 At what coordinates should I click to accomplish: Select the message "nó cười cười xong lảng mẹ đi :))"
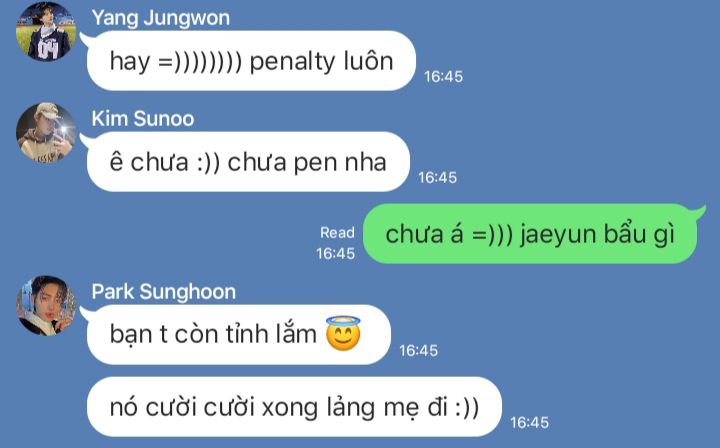click(294, 407)
